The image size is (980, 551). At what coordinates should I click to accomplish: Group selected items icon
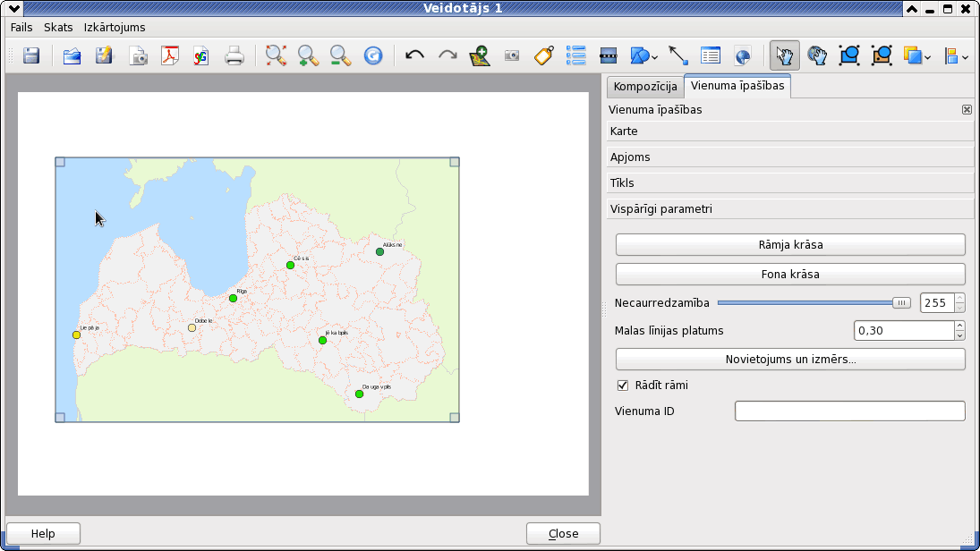[849, 55]
